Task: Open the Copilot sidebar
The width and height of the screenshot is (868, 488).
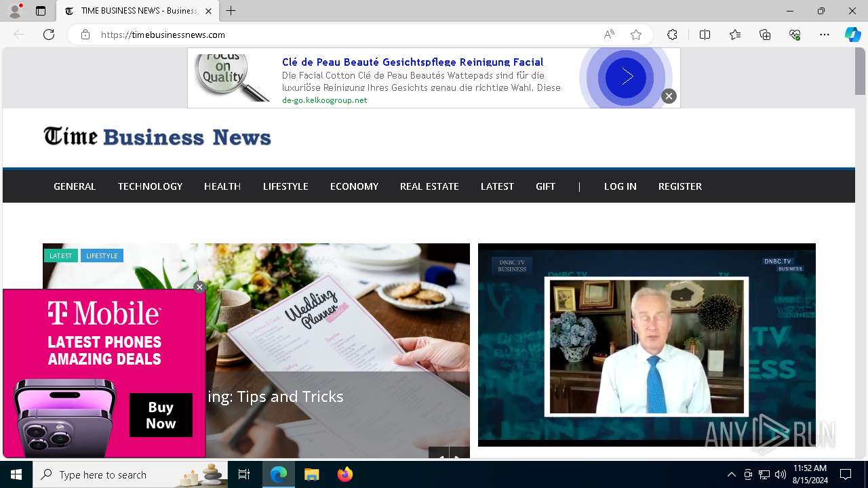Action: coord(852,35)
